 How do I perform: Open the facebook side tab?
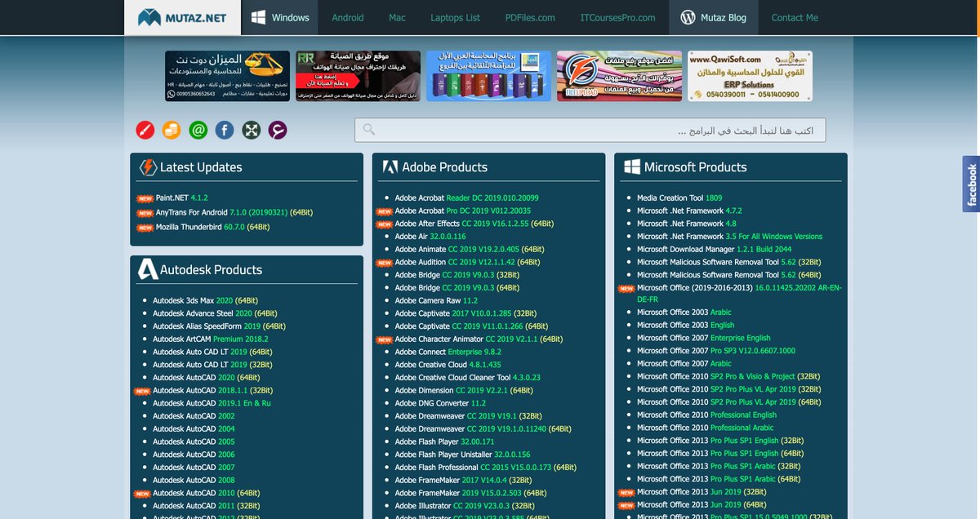(x=971, y=184)
